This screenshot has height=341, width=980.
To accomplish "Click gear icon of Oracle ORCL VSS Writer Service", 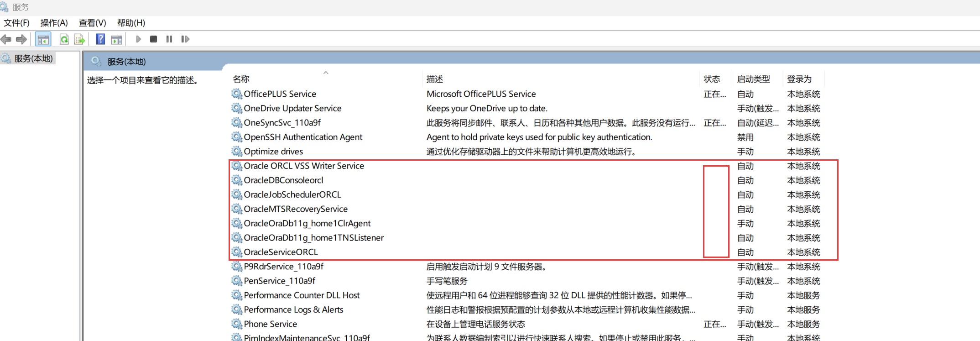I will pos(236,166).
